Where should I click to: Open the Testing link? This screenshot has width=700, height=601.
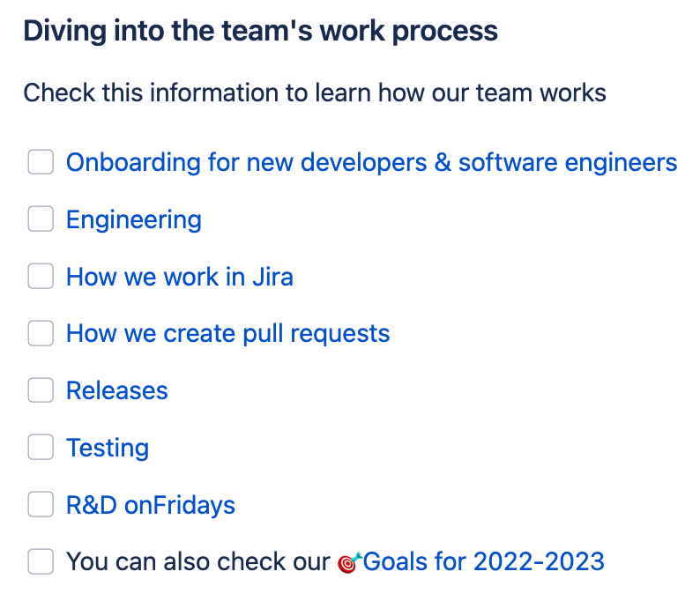pos(108,449)
